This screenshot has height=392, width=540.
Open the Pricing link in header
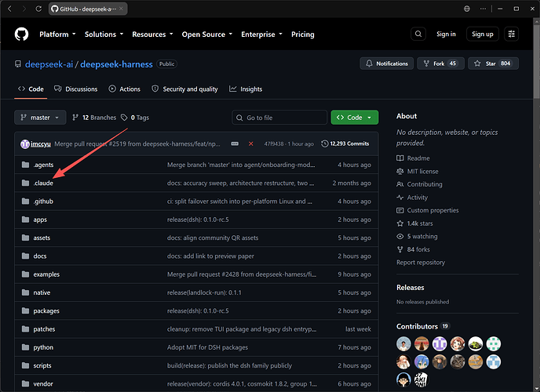point(303,34)
